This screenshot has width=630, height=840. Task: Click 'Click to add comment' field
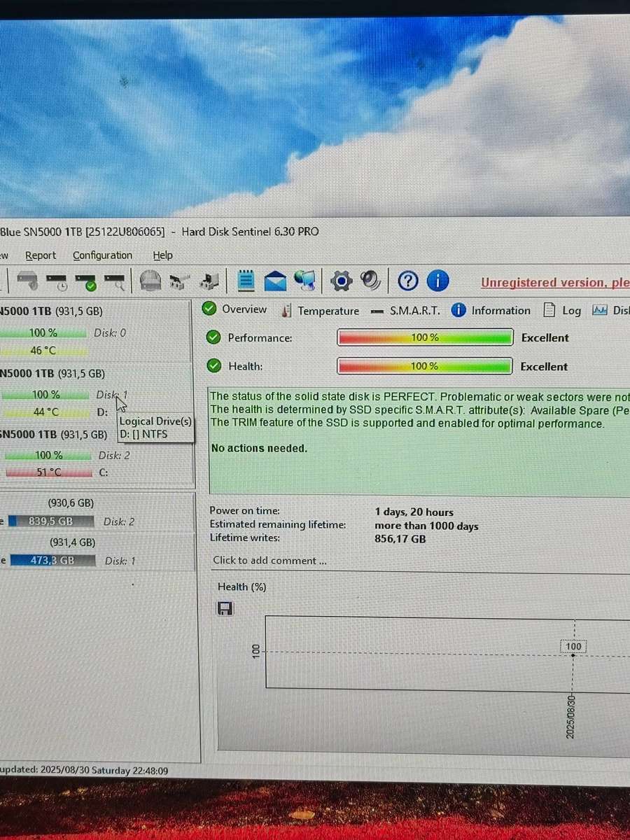click(270, 560)
